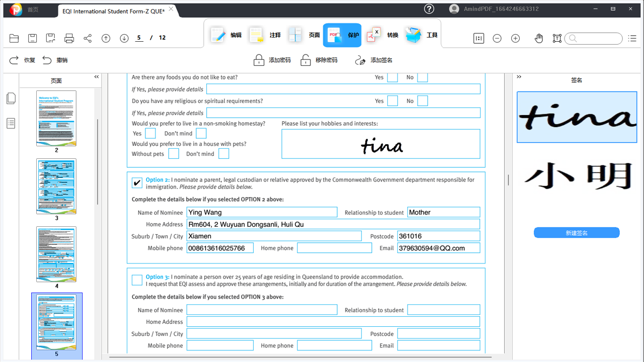
Task: Click the 新建签名 button
Action: pyautogui.click(x=577, y=233)
